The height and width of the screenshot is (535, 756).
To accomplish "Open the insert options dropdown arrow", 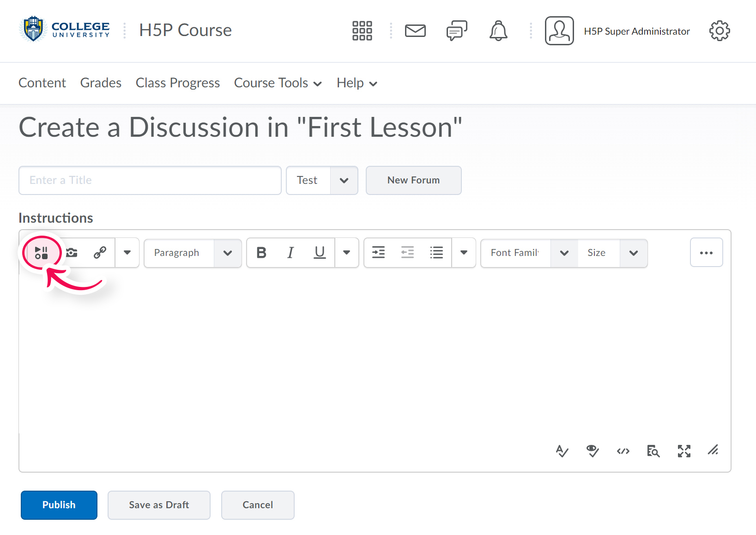I will [x=127, y=253].
